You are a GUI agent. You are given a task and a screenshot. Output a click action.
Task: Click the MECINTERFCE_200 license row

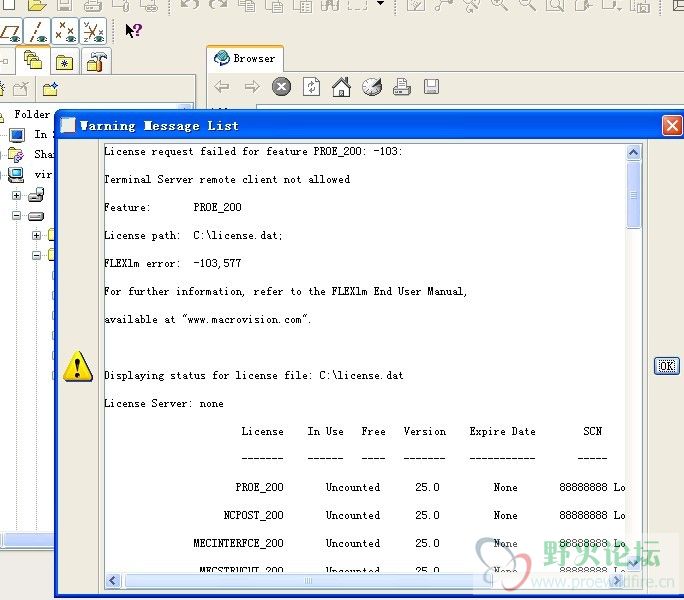coord(365,543)
